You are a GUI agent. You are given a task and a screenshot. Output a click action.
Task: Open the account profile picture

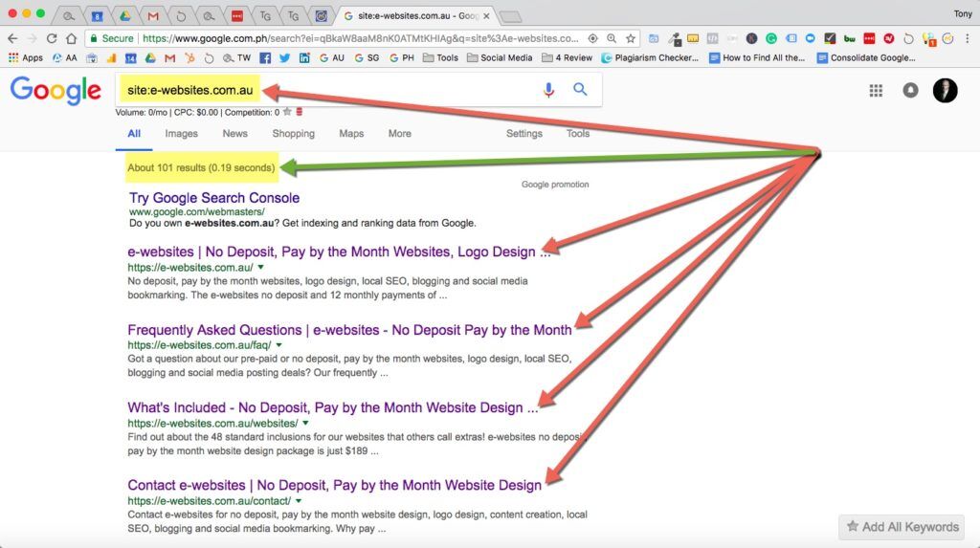tap(945, 91)
